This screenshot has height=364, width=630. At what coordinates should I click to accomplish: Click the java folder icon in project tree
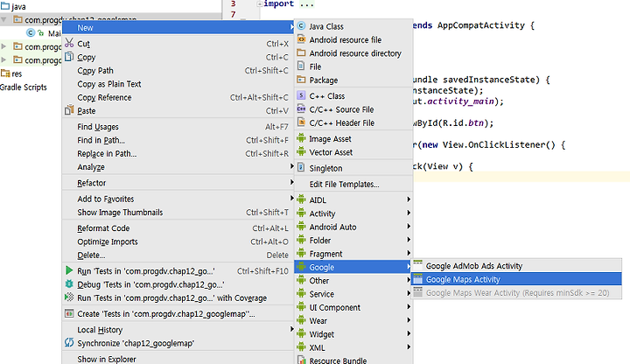5,5
